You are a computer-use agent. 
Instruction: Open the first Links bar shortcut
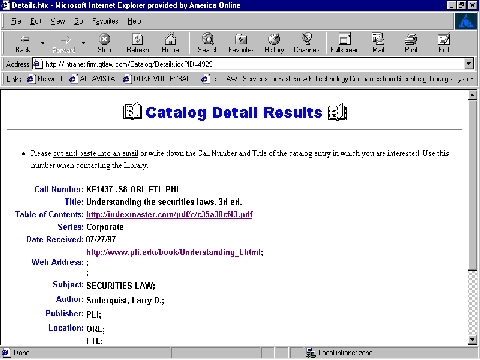[45, 79]
